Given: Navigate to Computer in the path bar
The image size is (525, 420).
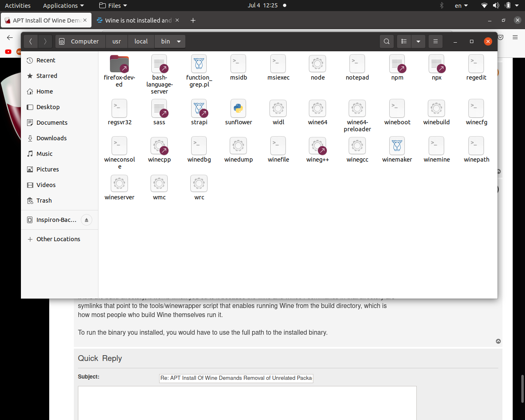Looking at the screenshot, I should 80,41.
